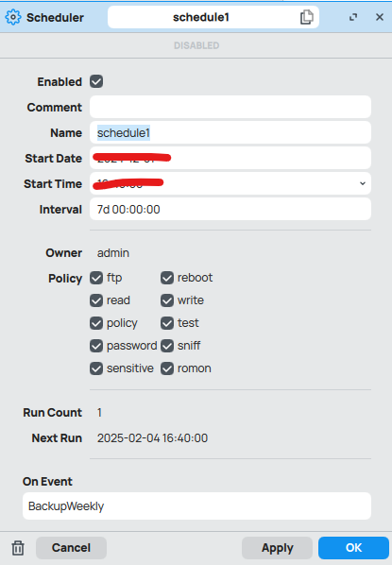Toggle the reboot policy checkbox

[167, 278]
